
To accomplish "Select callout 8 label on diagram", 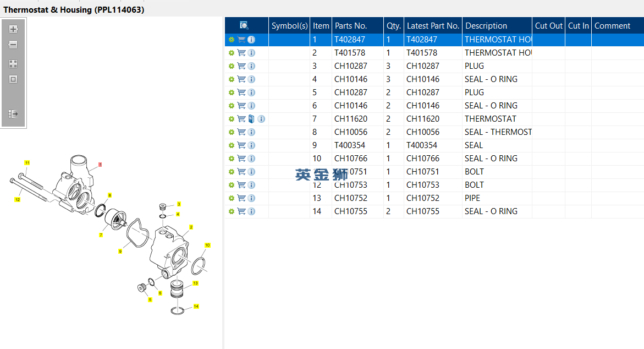I will tap(109, 195).
